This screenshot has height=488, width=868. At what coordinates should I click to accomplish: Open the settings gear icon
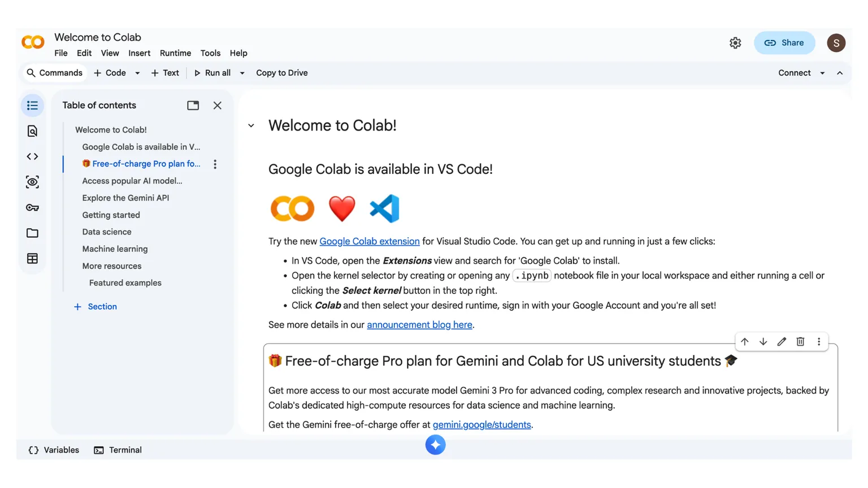735,43
